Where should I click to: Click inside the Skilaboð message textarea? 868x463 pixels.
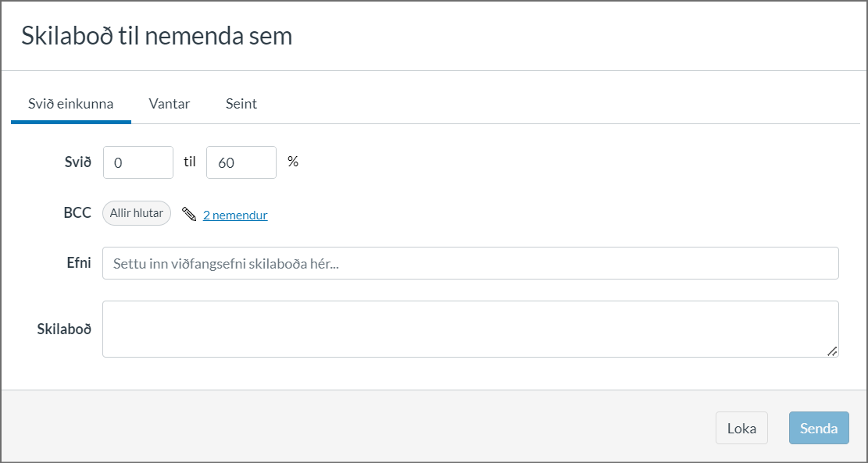(470, 329)
